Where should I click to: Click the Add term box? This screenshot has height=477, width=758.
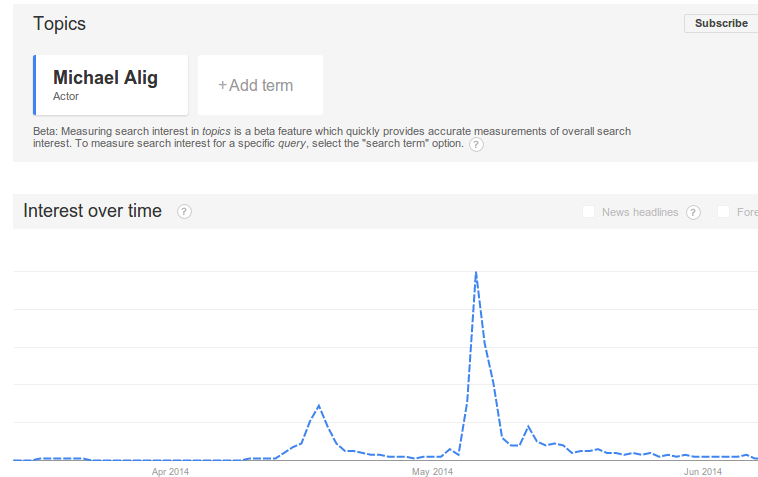coord(261,85)
